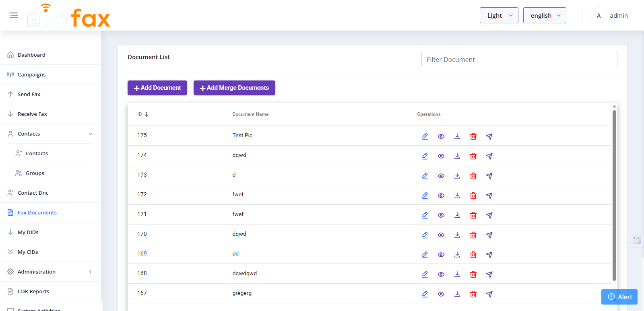The width and height of the screenshot is (644, 311).
Task: Click the Add Document button
Action: (x=157, y=88)
